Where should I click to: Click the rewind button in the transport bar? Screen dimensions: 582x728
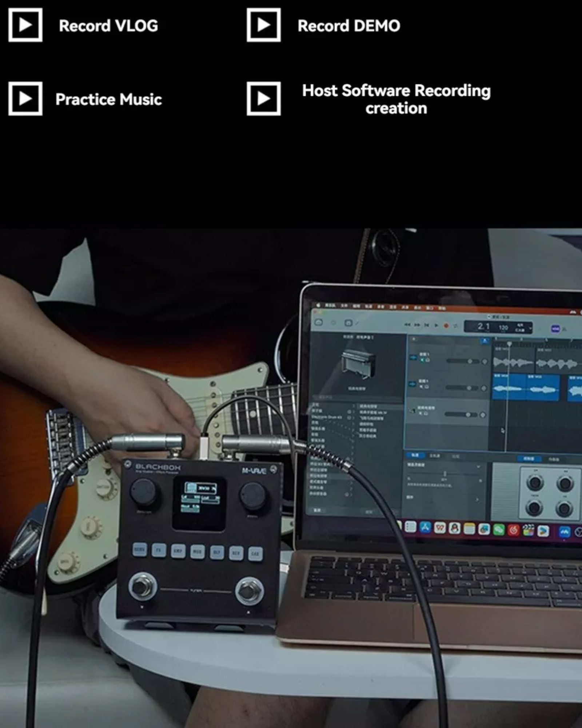(407, 324)
